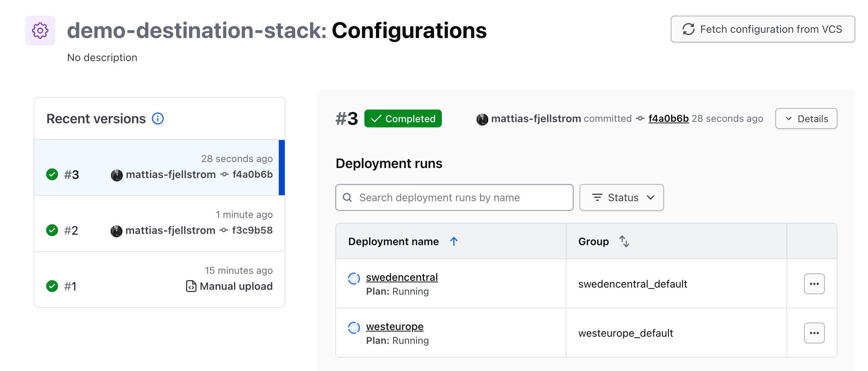Click the green success check for version #3
The image size is (868, 371).
(52, 174)
